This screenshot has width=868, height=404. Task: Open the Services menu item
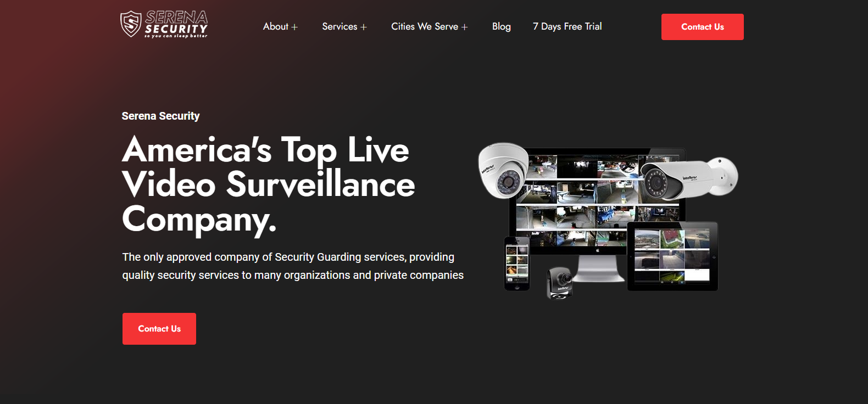(x=340, y=26)
